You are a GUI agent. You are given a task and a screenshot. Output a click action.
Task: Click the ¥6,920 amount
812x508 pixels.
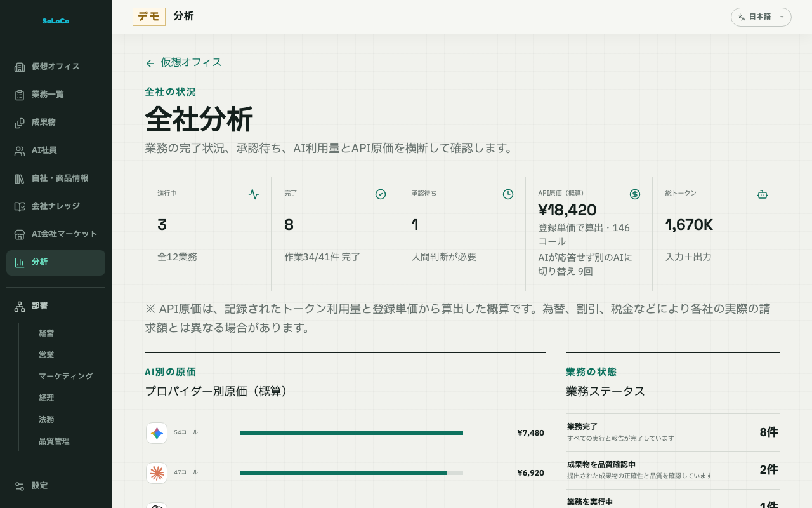[x=530, y=473]
